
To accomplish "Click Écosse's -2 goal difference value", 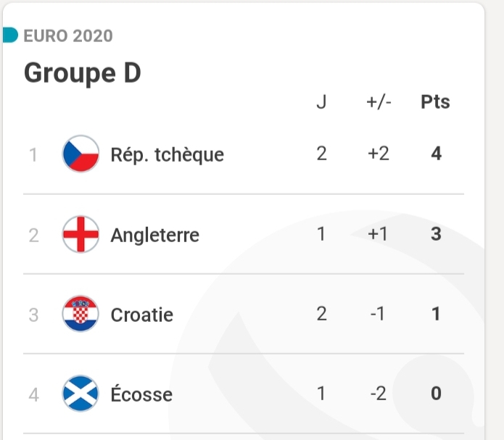I will point(378,394).
